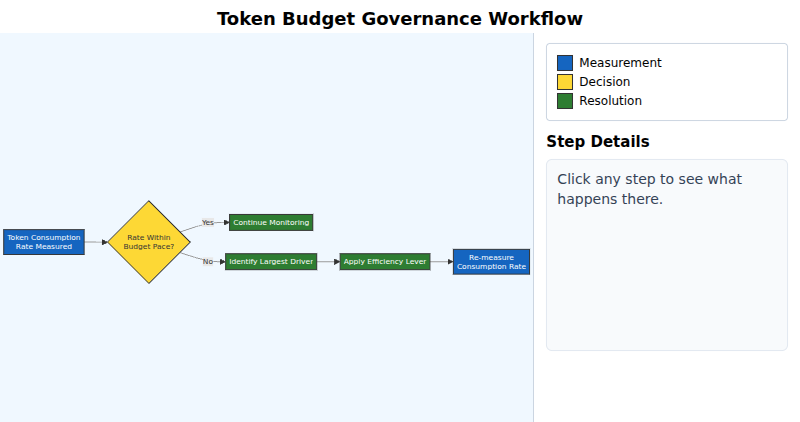Click the Resolution legend label
The image size is (800, 422).
(610, 101)
